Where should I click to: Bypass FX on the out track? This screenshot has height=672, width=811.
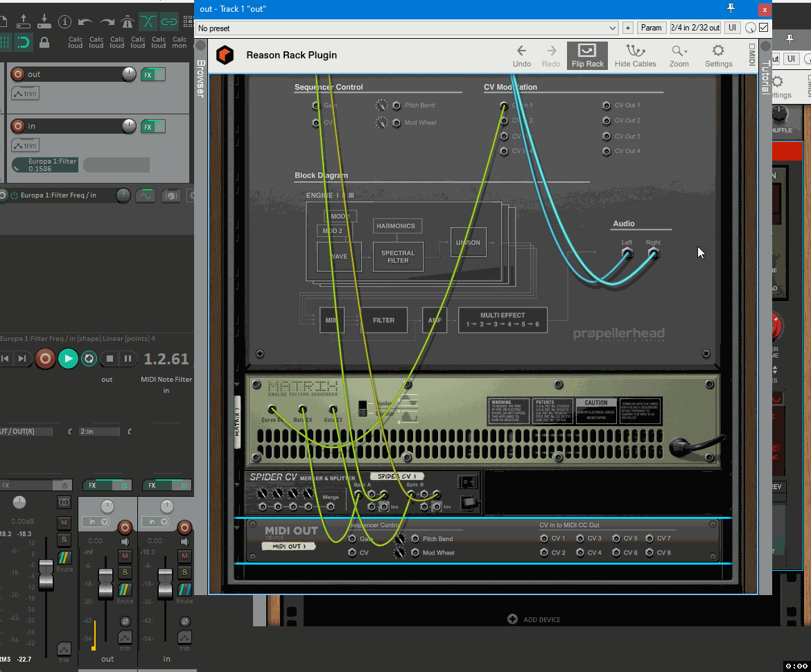160,75
